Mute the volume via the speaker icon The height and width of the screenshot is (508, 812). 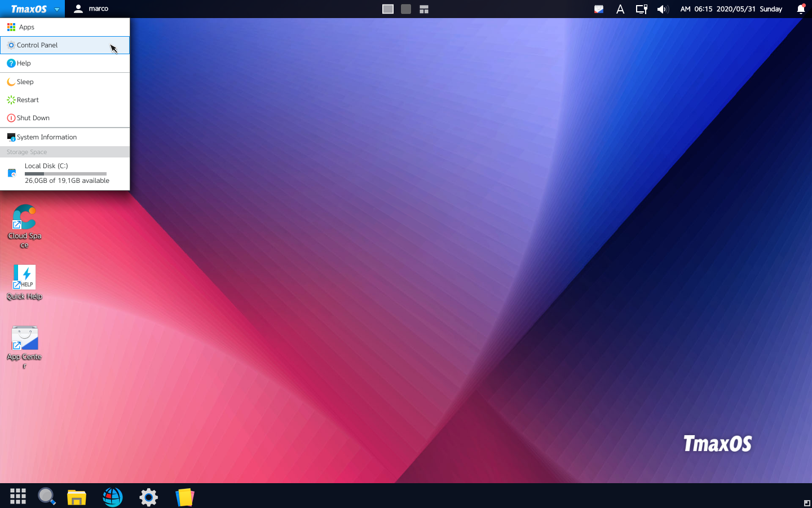pyautogui.click(x=662, y=9)
